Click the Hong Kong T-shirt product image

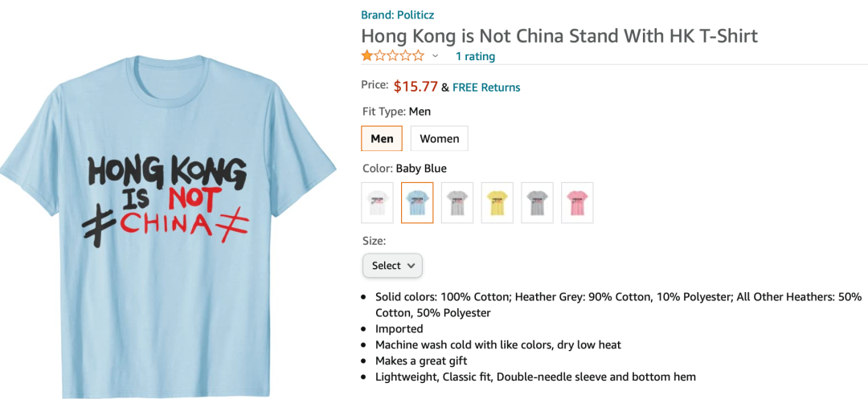(x=167, y=226)
